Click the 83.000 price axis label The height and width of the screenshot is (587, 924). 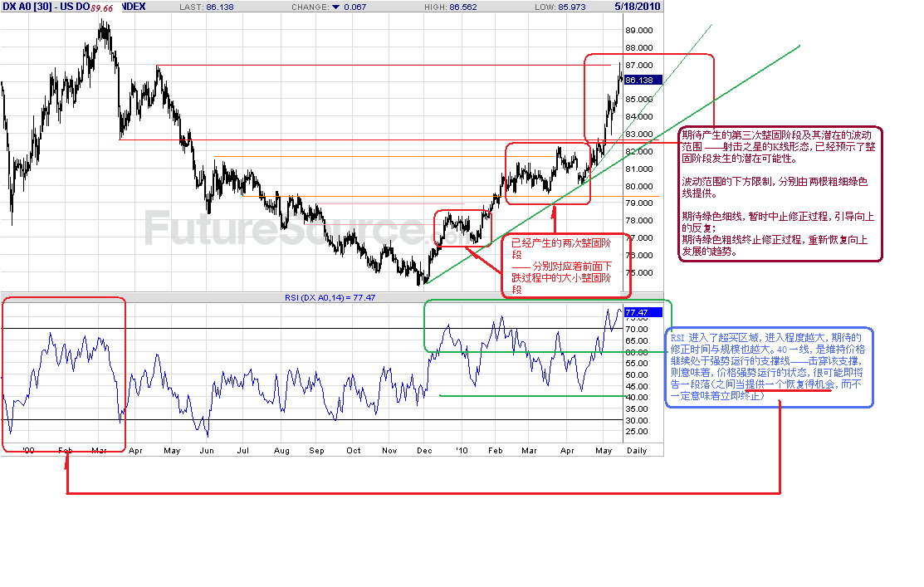point(639,134)
